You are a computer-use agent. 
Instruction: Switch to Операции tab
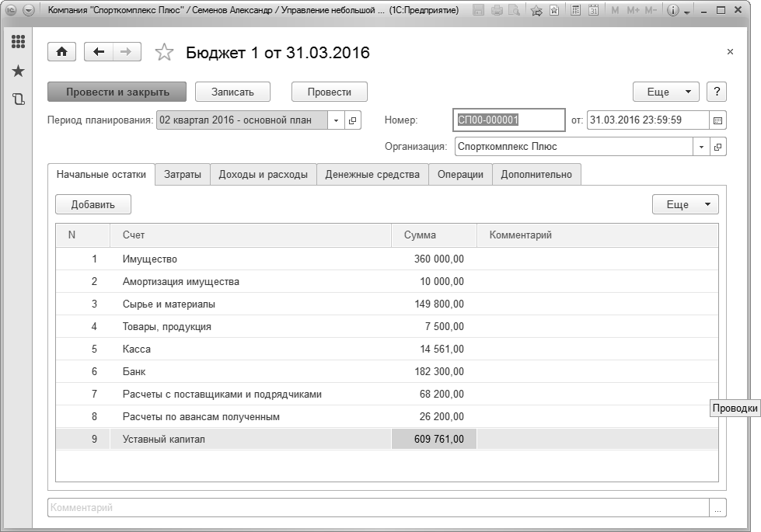click(x=460, y=175)
